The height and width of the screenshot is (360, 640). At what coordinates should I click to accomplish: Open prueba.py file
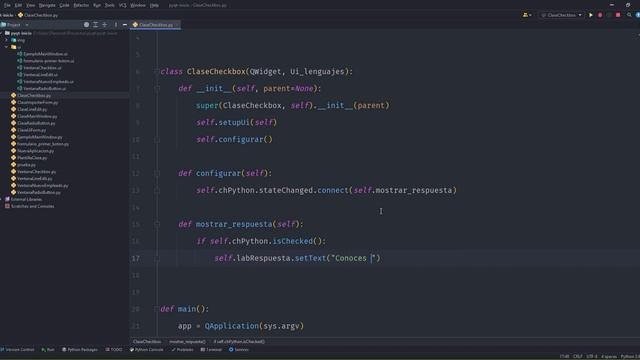pos(23,165)
